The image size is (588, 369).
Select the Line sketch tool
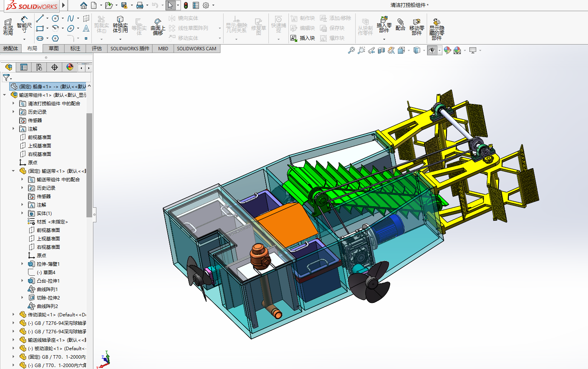(40, 18)
